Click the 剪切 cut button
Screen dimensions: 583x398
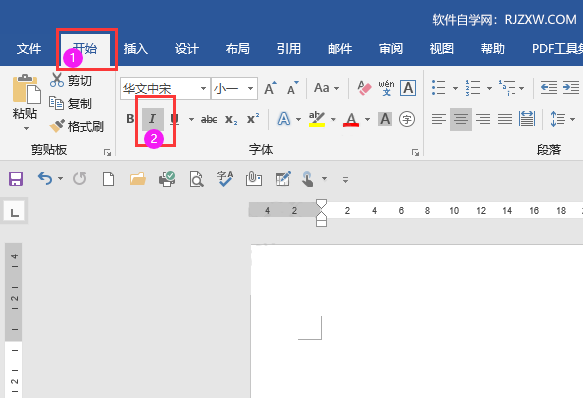tap(71, 80)
